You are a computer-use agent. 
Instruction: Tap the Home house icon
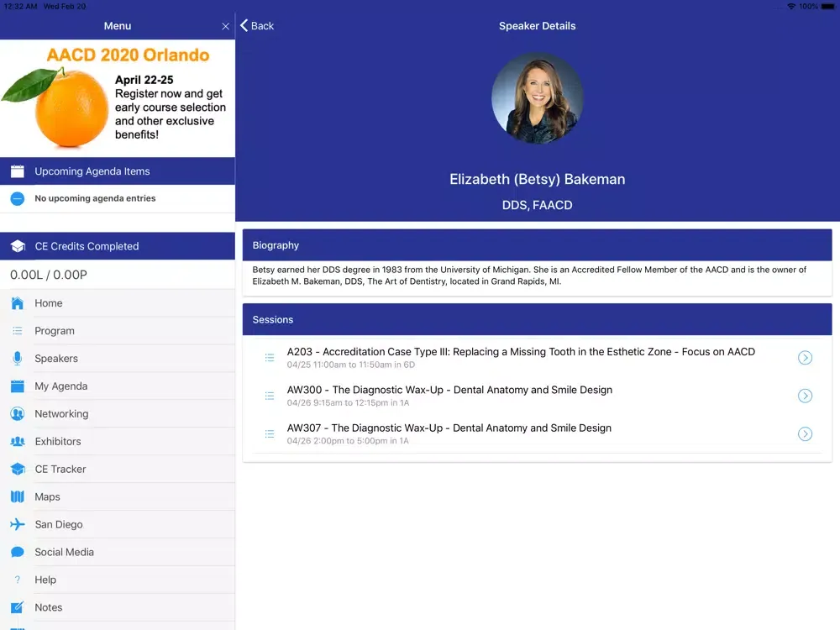coord(17,303)
